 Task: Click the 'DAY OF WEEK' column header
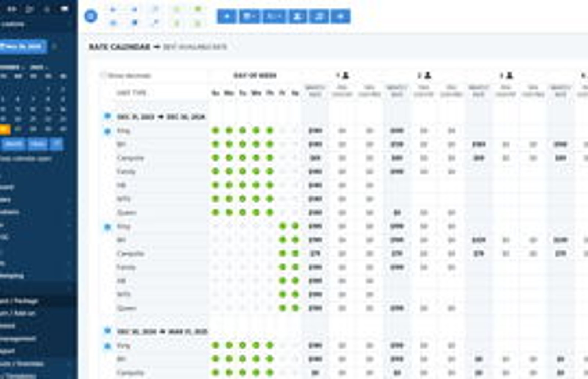coord(255,76)
